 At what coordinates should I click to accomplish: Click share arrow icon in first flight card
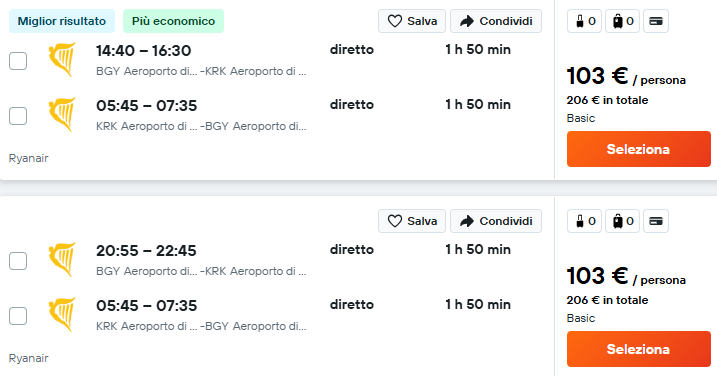pyautogui.click(x=466, y=21)
